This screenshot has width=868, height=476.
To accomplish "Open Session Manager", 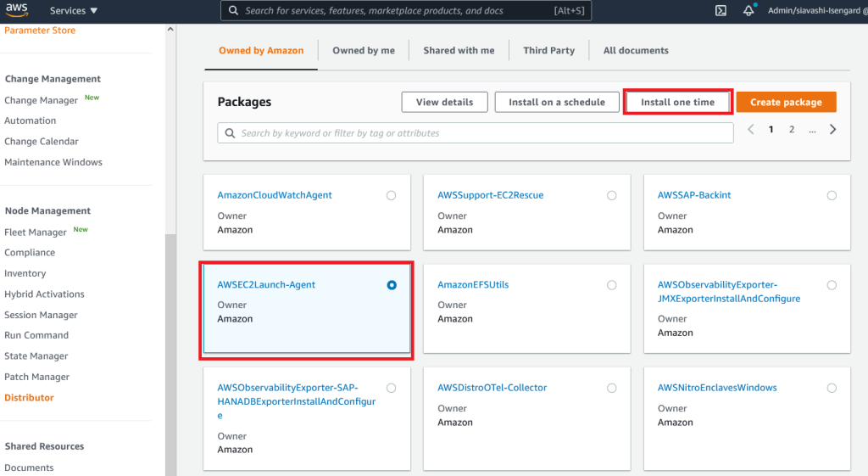I will tap(41, 315).
